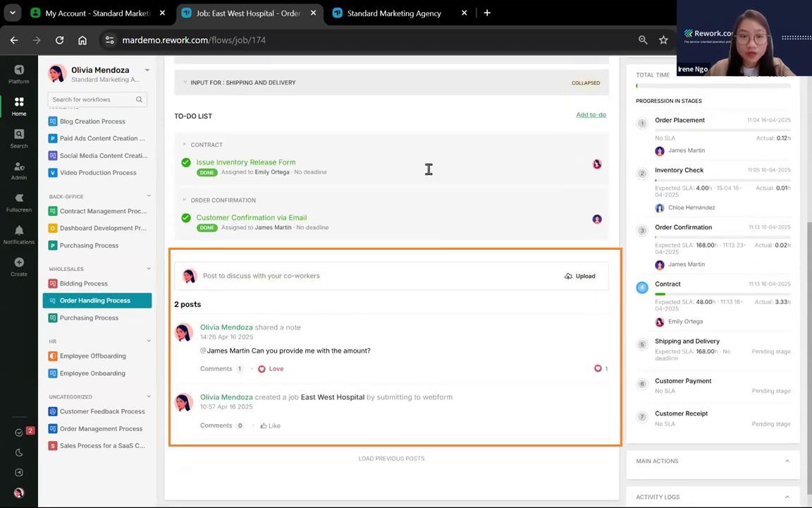This screenshot has height=508, width=812.
Task: Open Customer Confirmation via Email task
Action: click(x=251, y=218)
